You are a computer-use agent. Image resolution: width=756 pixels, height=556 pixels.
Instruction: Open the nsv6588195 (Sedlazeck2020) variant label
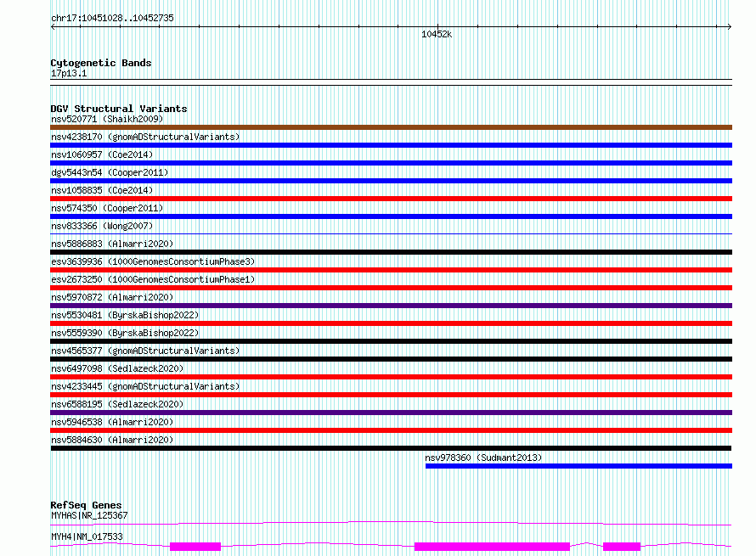pyautogui.click(x=117, y=404)
